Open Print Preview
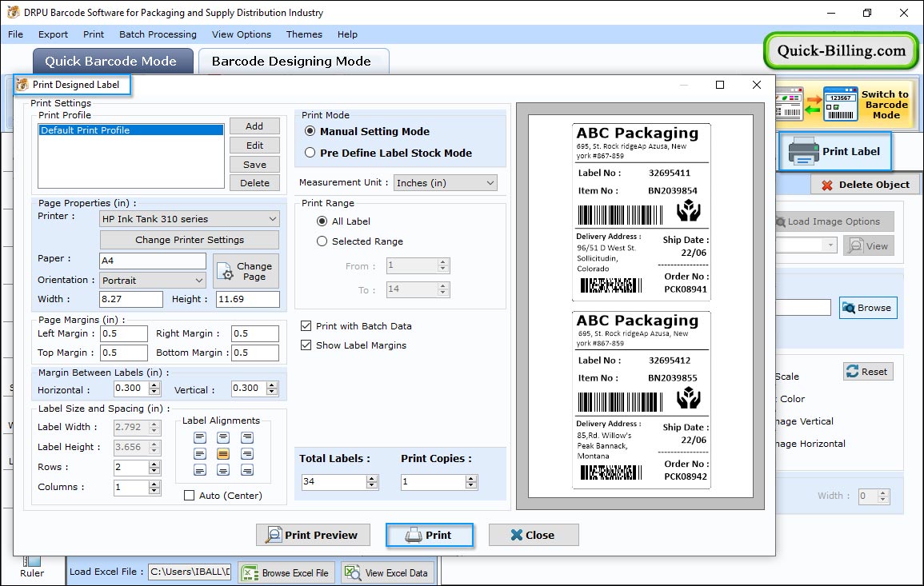The width and height of the screenshot is (924, 586). 313,535
